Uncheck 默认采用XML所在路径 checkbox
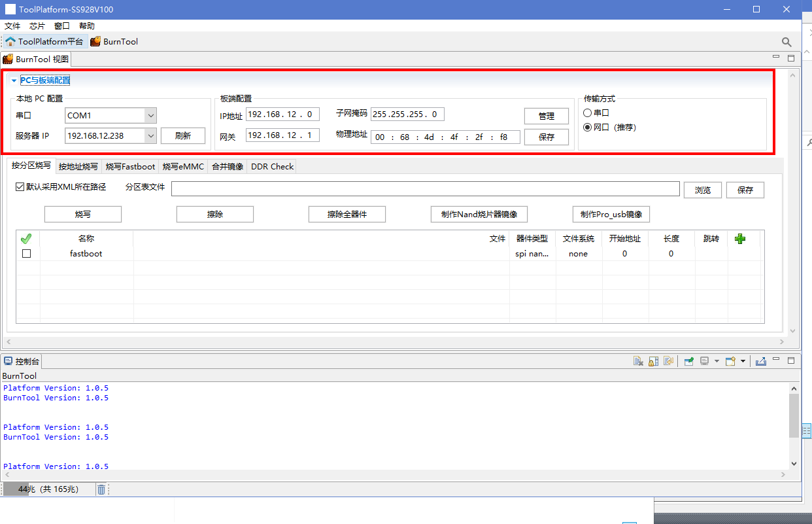Image resolution: width=812 pixels, height=524 pixels. coord(20,187)
